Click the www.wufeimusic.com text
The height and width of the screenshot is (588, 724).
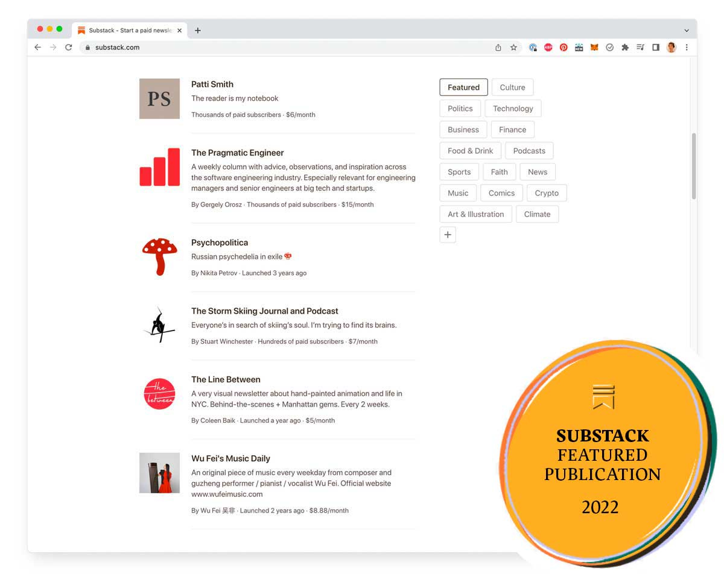(227, 494)
